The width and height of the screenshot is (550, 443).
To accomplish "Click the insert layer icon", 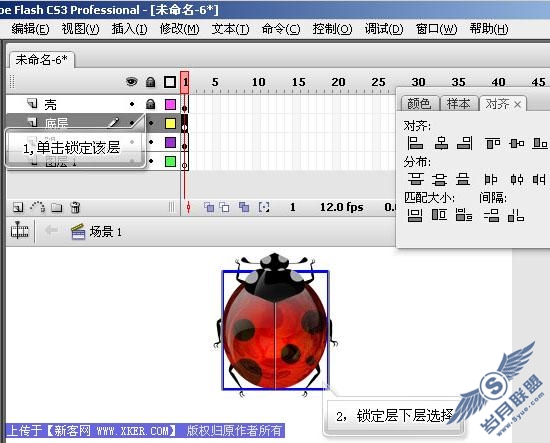I will (18, 207).
